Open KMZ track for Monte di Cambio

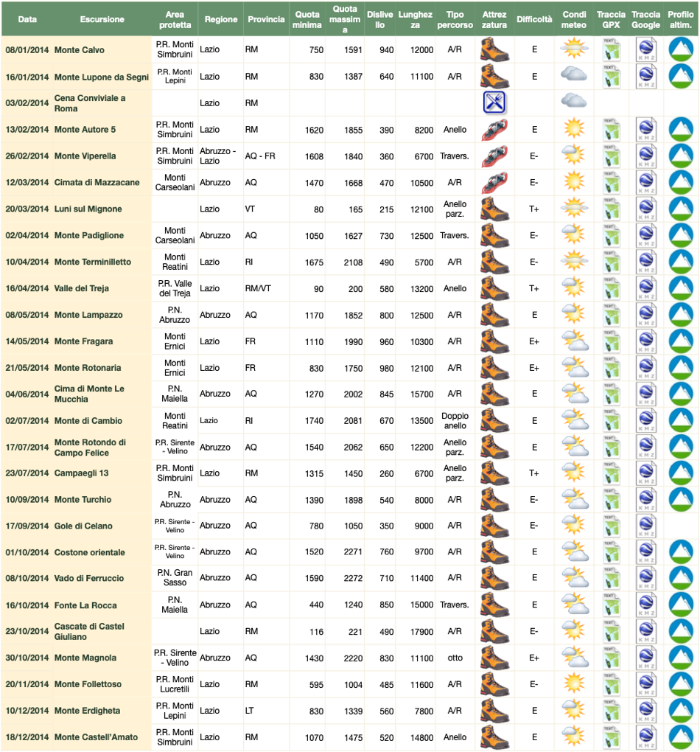pos(645,420)
